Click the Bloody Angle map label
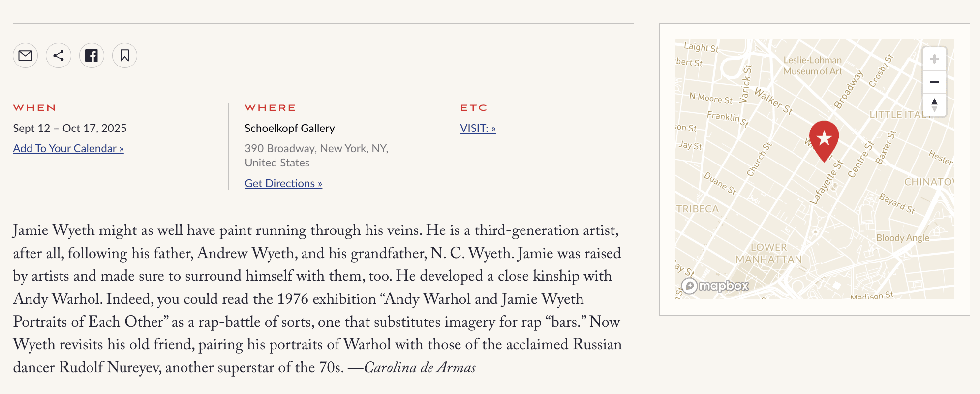Image resolution: width=980 pixels, height=394 pixels. tap(903, 238)
